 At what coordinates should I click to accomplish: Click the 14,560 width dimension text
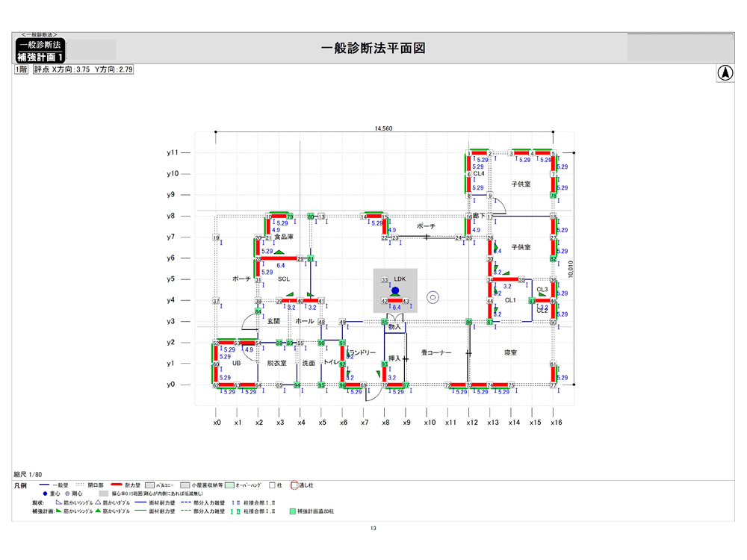(384, 128)
